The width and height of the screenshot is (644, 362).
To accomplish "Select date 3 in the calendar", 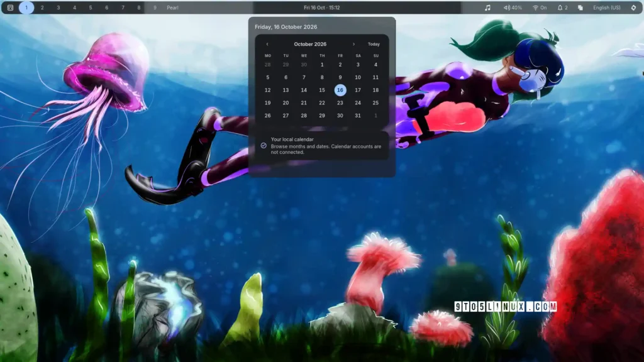I will coord(358,65).
